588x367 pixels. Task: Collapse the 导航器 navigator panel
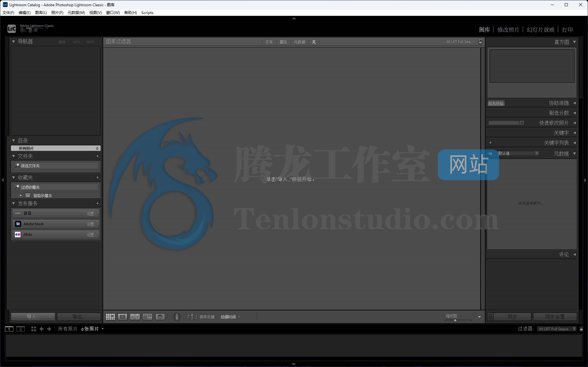pos(13,41)
